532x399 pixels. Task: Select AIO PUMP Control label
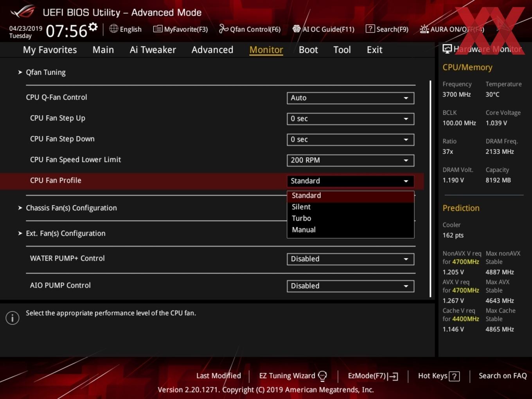(60, 285)
